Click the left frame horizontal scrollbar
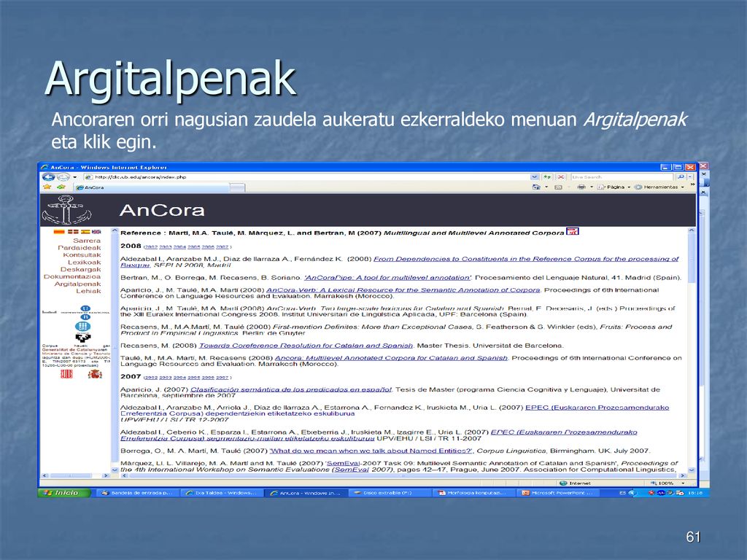 coord(76,475)
